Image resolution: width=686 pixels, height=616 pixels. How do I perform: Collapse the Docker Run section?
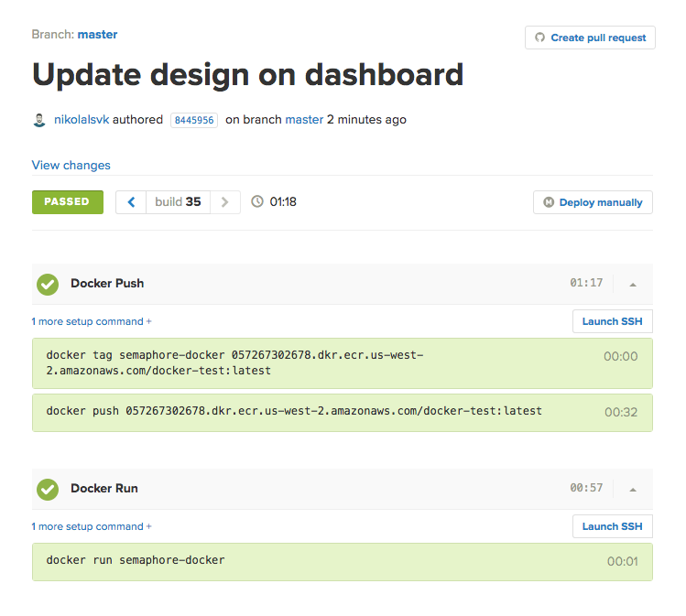click(632, 489)
